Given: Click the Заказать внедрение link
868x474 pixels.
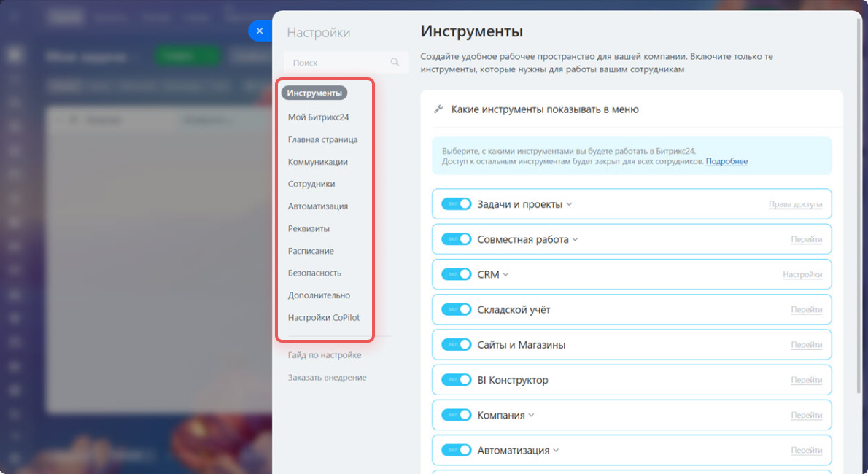Looking at the screenshot, I should pos(328,377).
